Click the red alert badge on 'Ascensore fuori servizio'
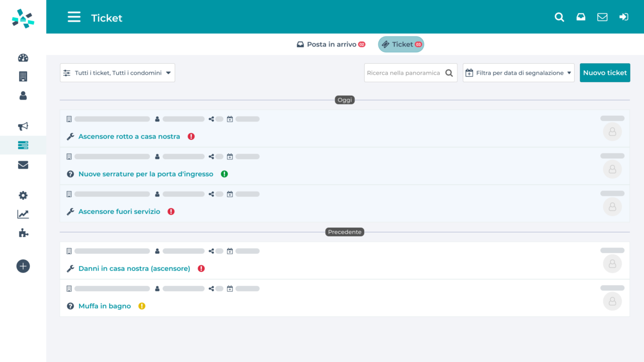This screenshot has width=644, height=362. point(171,211)
